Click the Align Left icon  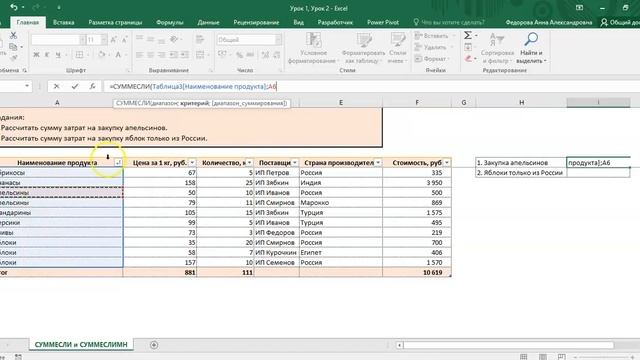pos(140,55)
